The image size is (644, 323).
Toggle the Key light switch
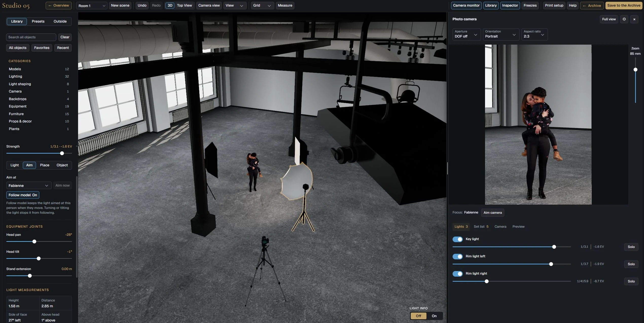point(458,239)
